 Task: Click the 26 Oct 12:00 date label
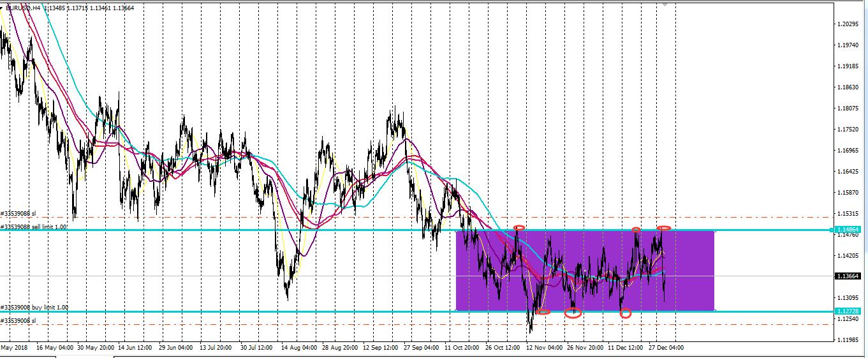click(x=504, y=348)
